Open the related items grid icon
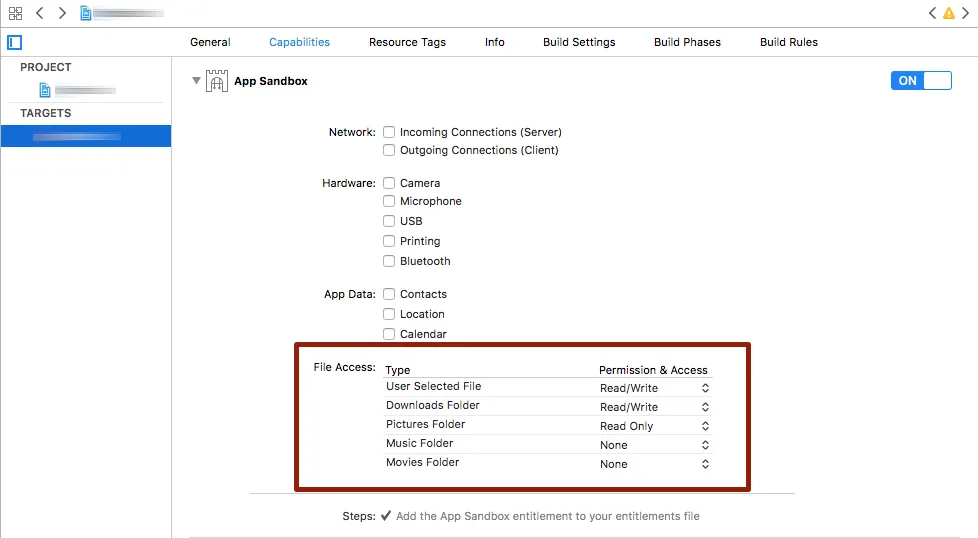978x538 pixels. (x=15, y=13)
